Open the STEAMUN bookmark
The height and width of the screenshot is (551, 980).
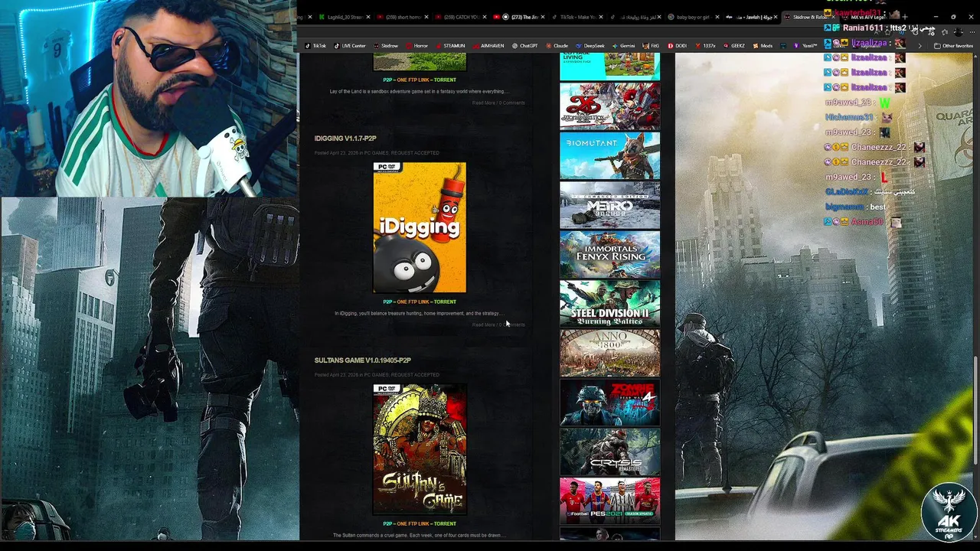pyautogui.click(x=450, y=46)
